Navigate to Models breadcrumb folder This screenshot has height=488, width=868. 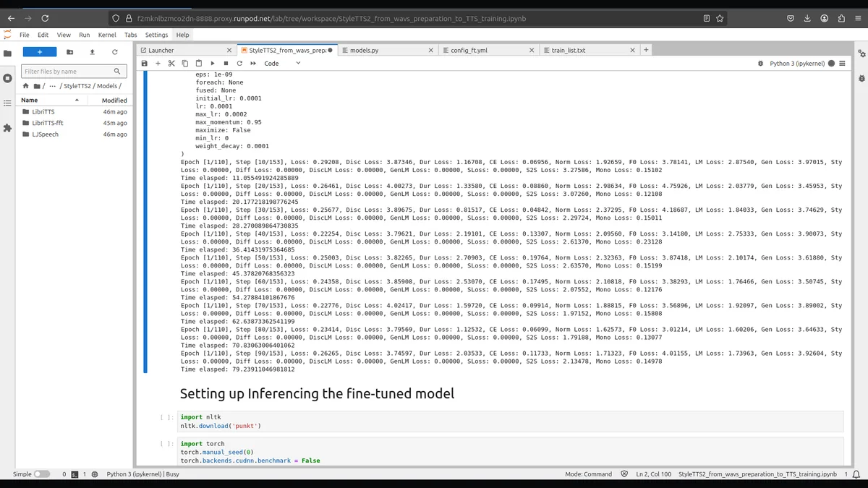pos(106,86)
